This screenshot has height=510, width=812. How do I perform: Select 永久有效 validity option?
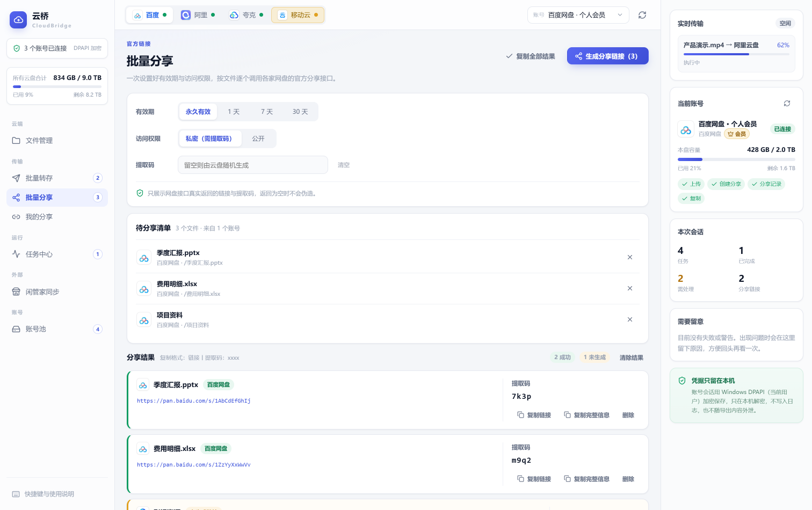198,112
